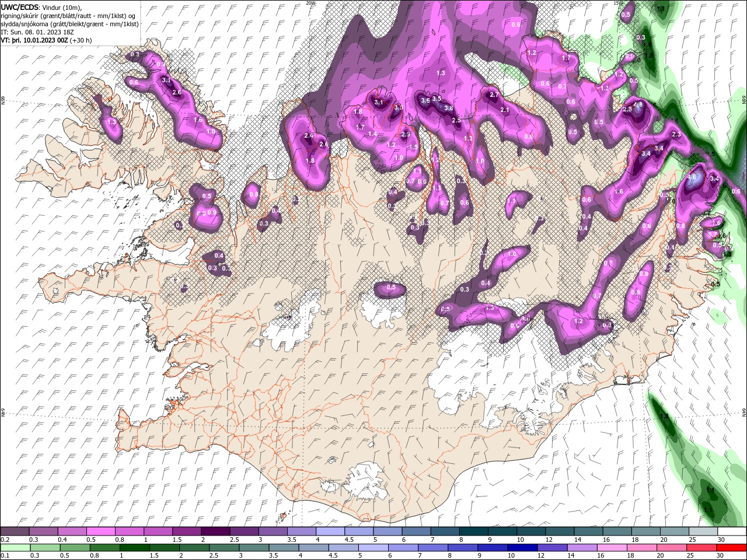The image size is (747, 560).
Task: Select the 'IT: Sun. 08. 01. 2023 18Z' line
Action: [37, 32]
